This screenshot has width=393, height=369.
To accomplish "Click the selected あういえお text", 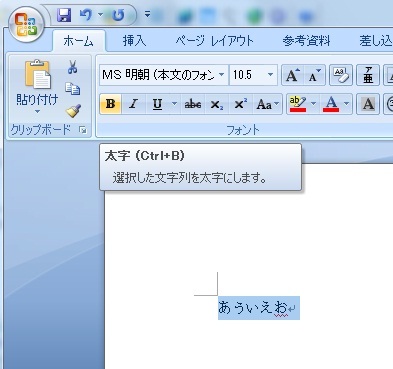I will pyautogui.click(x=252, y=308).
